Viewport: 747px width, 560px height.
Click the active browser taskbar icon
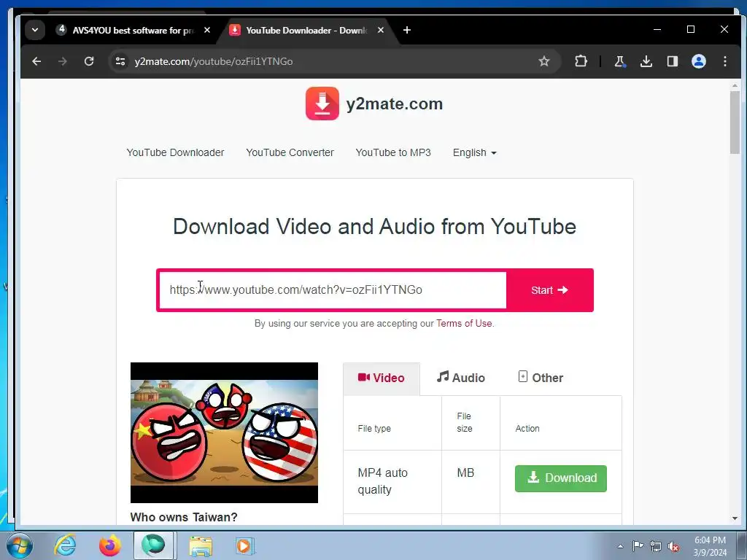coord(153,545)
